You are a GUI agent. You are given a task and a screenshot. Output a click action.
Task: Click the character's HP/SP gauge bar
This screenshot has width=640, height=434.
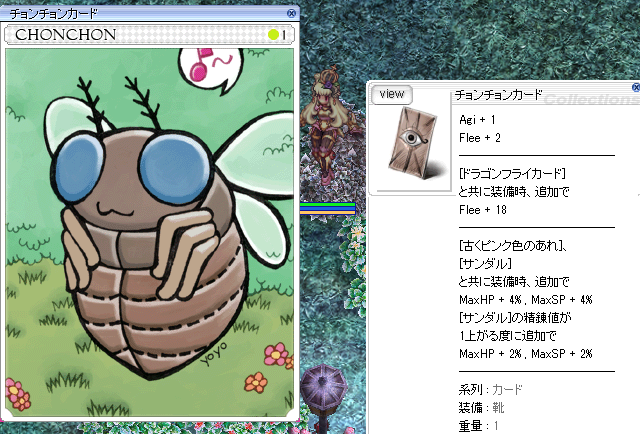[x=327, y=207]
